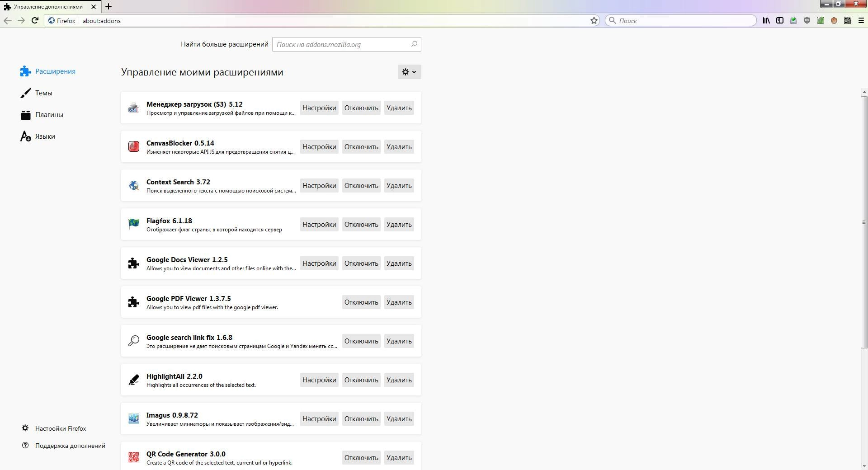Open Настройки Firefox link
This screenshot has height=470, width=868.
(54, 428)
